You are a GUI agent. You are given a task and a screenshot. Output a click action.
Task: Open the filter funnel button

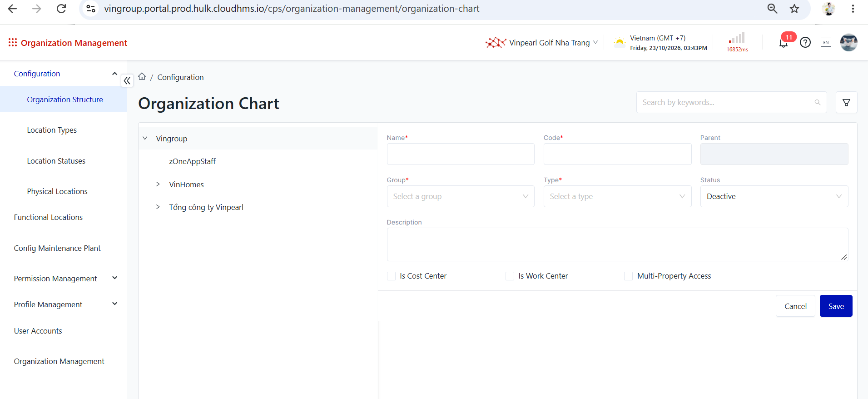coord(847,102)
